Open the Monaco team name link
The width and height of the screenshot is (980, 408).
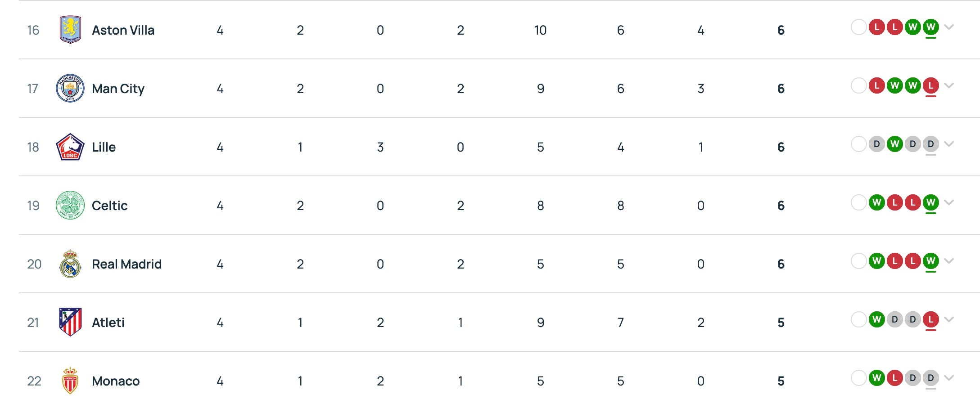tap(116, 381)
